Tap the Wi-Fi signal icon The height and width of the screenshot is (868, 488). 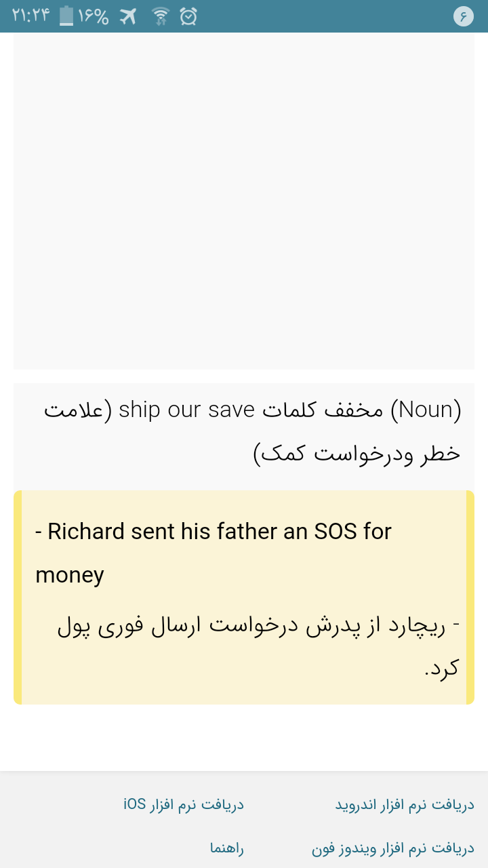160,16
